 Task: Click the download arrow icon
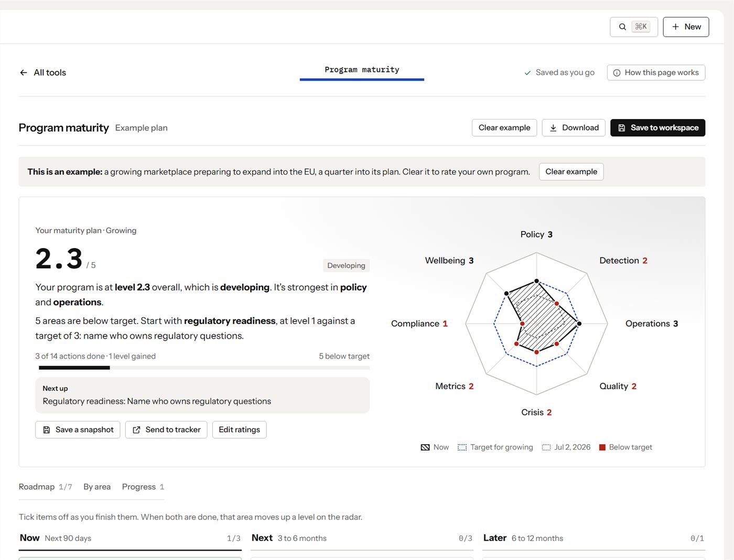[x=553, y=128]
